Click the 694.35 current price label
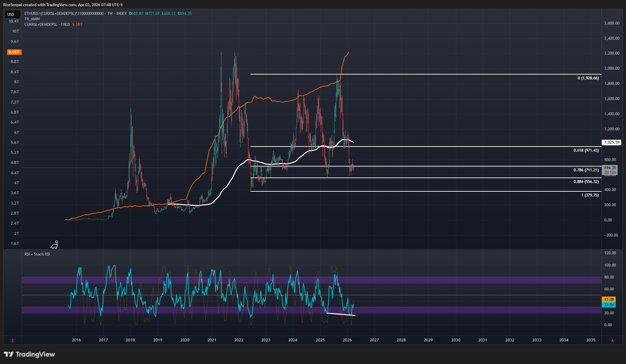The height and width of the screenshot is (364, 626). tap(610, 168)
